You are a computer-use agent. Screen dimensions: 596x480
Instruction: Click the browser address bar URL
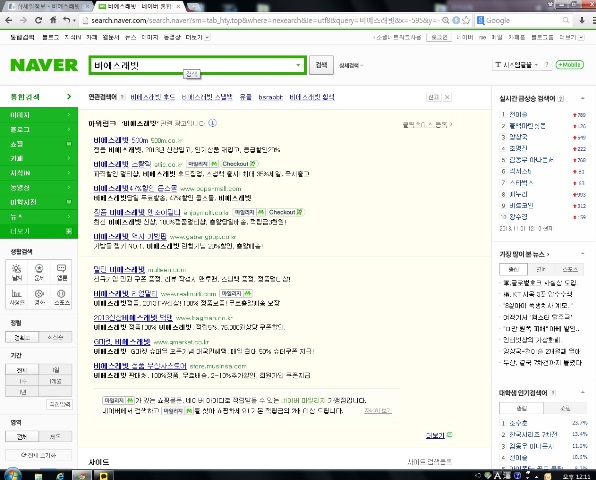tap(265, 21)
